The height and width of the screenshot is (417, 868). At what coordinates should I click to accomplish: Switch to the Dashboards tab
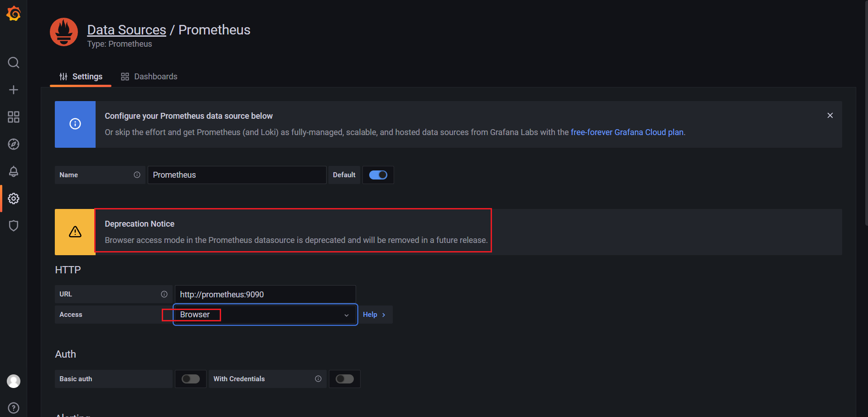tap(149, 77)
